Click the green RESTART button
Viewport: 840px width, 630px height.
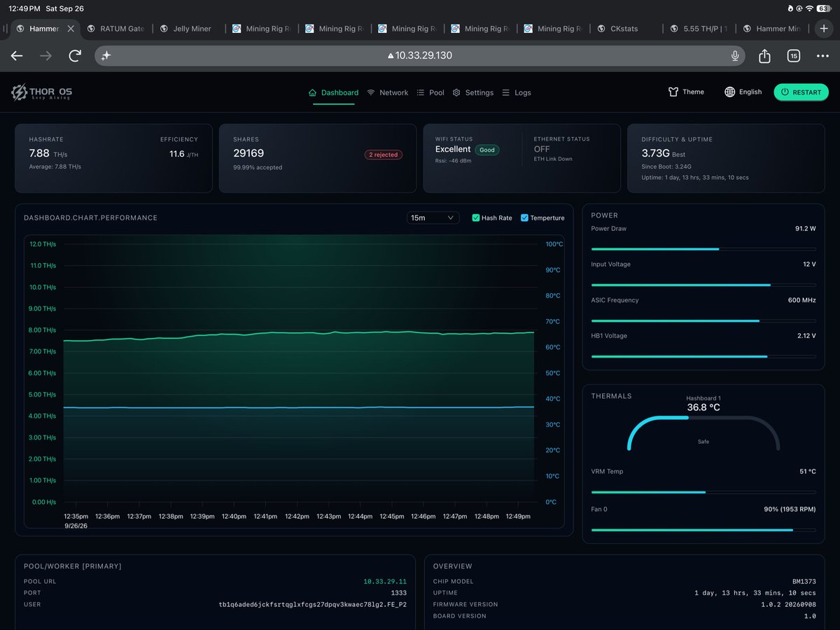[x=801, y=92]
